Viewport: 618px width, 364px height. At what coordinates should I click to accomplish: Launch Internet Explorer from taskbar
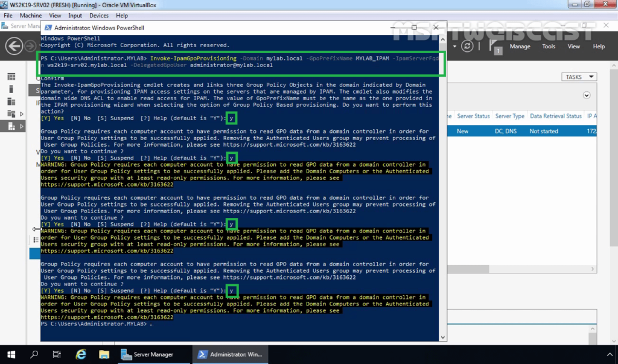click(x=81, y=354)
